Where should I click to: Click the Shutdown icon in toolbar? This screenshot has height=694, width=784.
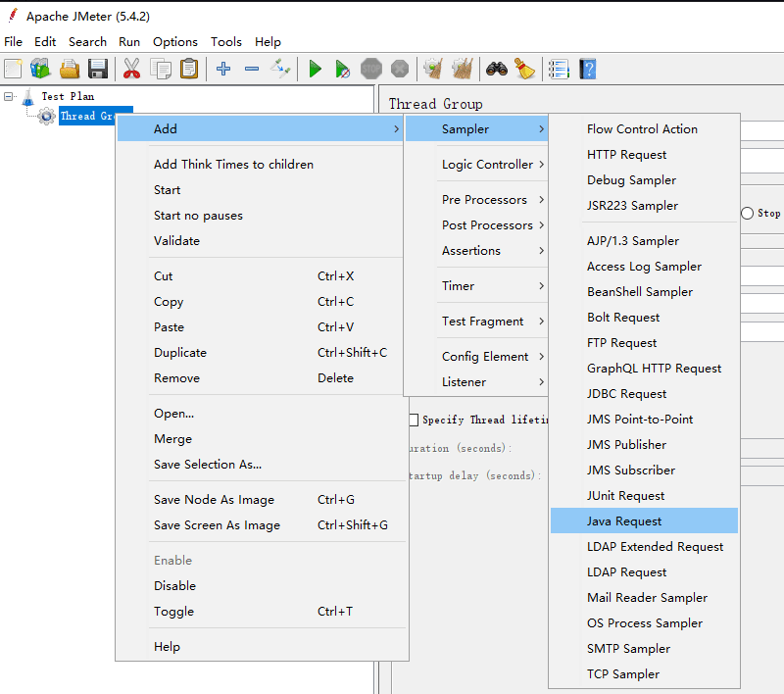[x=400, y=69]
